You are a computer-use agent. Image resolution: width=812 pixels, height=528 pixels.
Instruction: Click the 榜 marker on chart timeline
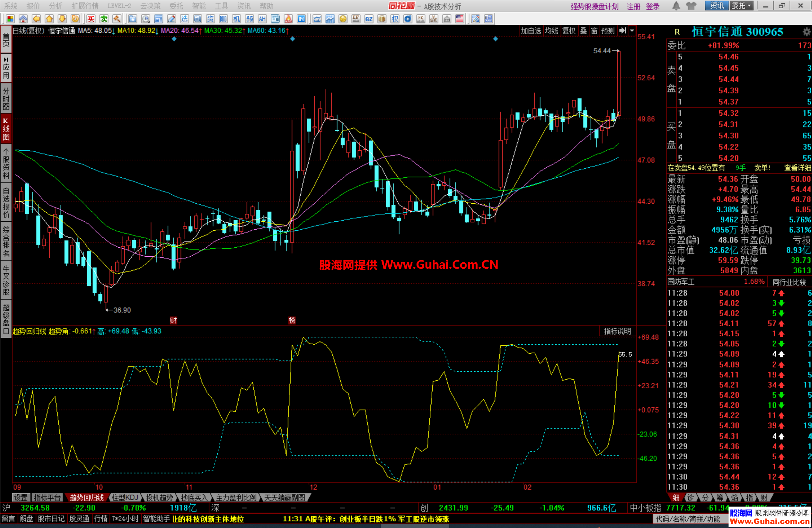(x=292, y=320)
